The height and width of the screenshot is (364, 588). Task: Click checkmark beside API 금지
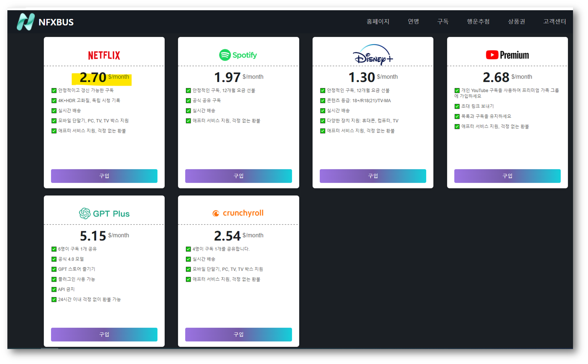click(x=54, y=290)
